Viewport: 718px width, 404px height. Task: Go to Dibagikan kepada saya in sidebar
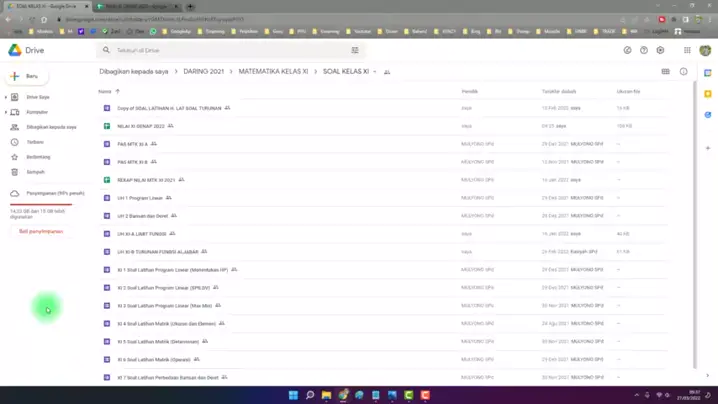(x=51, y=127)
